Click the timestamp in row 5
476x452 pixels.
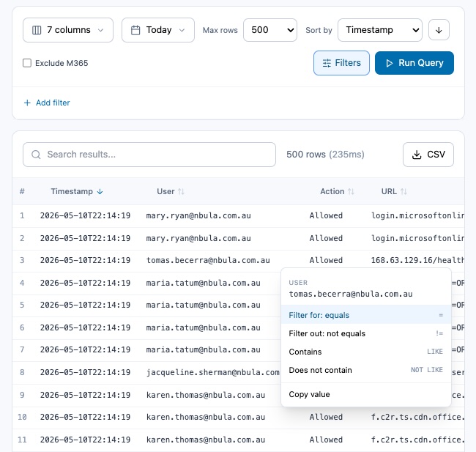(x=85, y=305)
